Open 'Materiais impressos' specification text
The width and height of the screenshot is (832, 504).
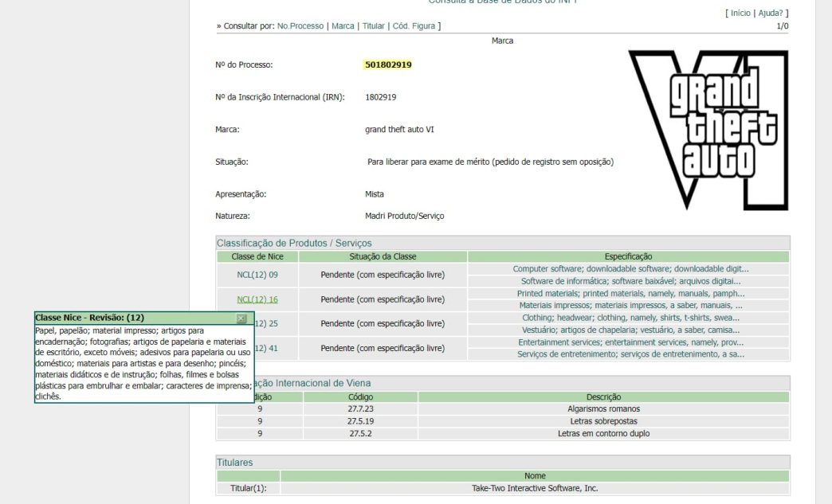pos(630,305)
